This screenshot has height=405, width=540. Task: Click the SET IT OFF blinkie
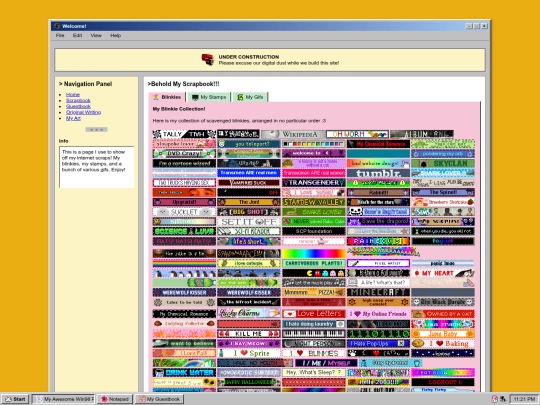(249, 221)
